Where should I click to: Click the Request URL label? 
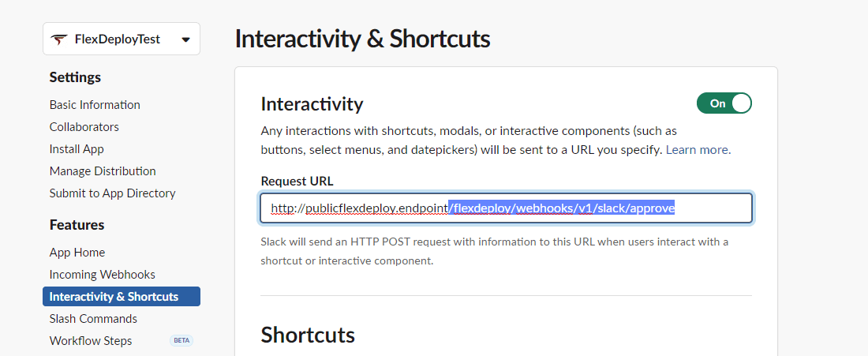click(297, 181)
